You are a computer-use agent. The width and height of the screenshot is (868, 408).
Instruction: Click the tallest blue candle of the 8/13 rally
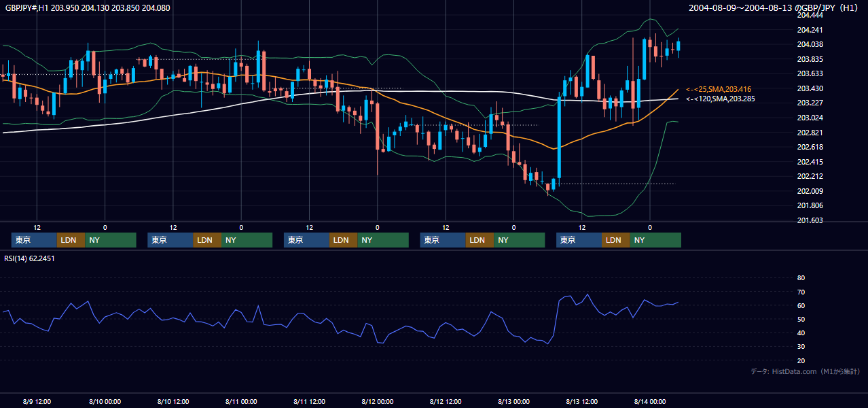559,139
